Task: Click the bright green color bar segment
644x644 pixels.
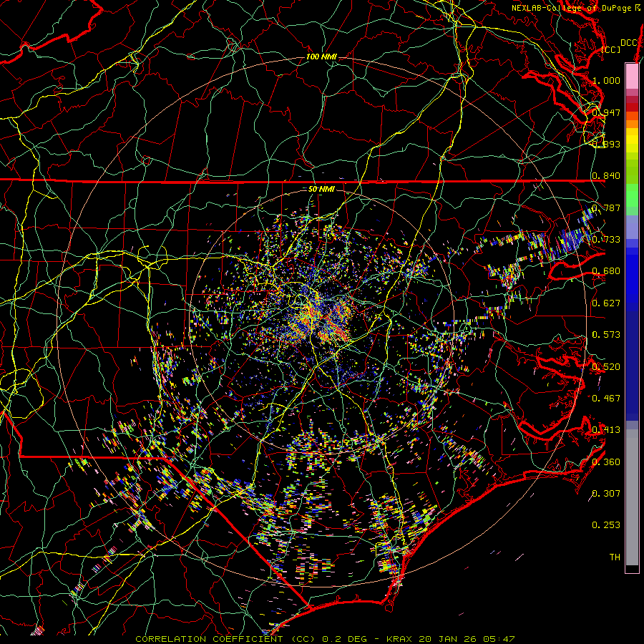Action: pos(632,195)
